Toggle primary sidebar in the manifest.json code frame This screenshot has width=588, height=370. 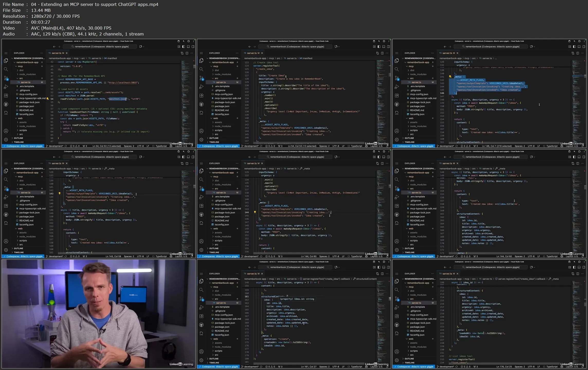pyautogui.click(x=184, y=47)
